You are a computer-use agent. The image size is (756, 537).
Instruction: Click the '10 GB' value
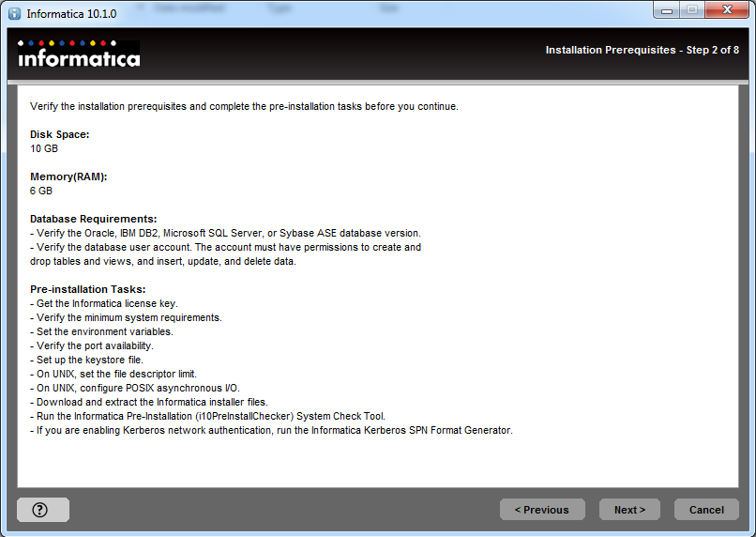tap(44, 148)
